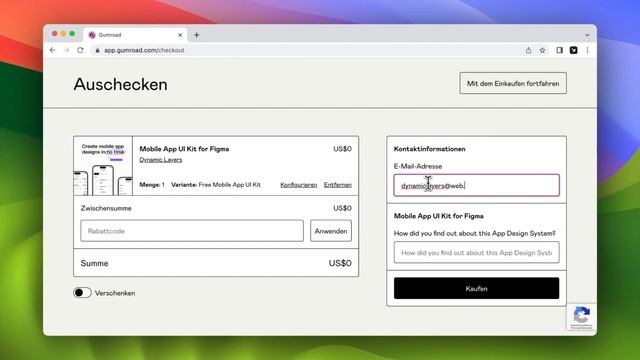The width and height of the screenshot is (640, 360).
Task: Open the Dynamic Layers seller link
Action: [161, 160]
